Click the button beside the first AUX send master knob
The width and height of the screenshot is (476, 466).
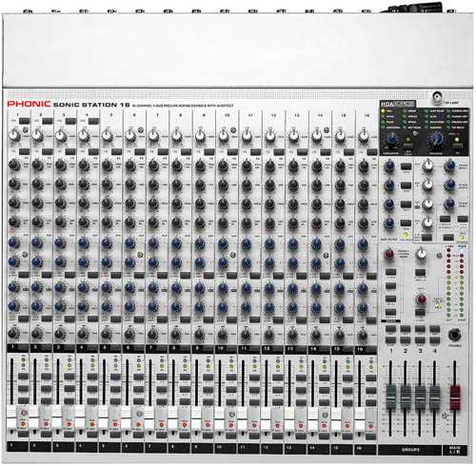[x=406, y=166]
